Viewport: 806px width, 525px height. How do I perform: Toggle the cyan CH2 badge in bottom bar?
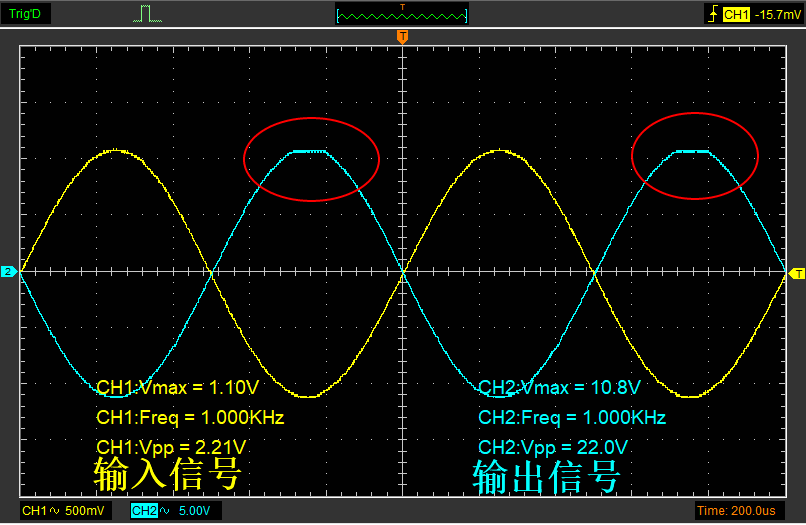142,511
